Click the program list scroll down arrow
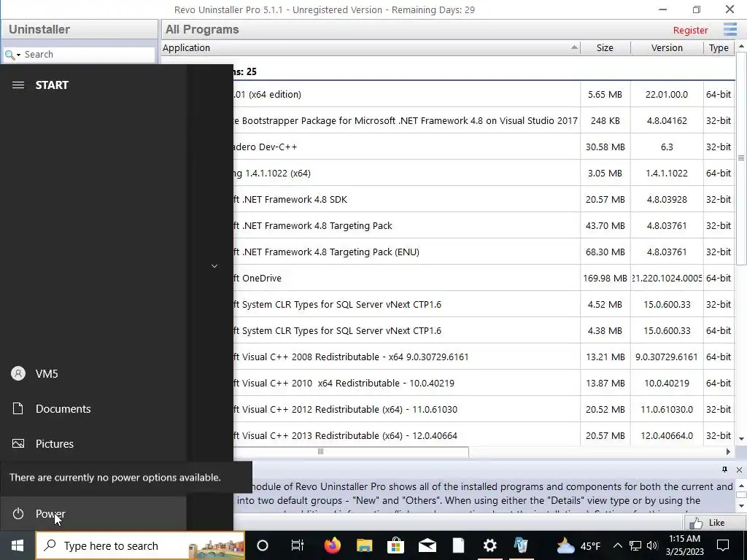Viewport: 747px width, 560px height. [x=741, y=438]
